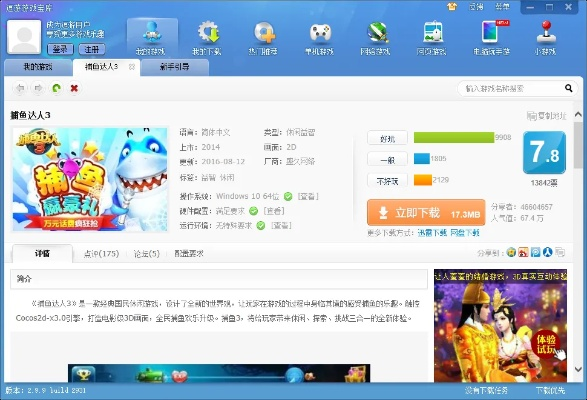
Task: Click the scrollbar up arrow
Action: 578,114
